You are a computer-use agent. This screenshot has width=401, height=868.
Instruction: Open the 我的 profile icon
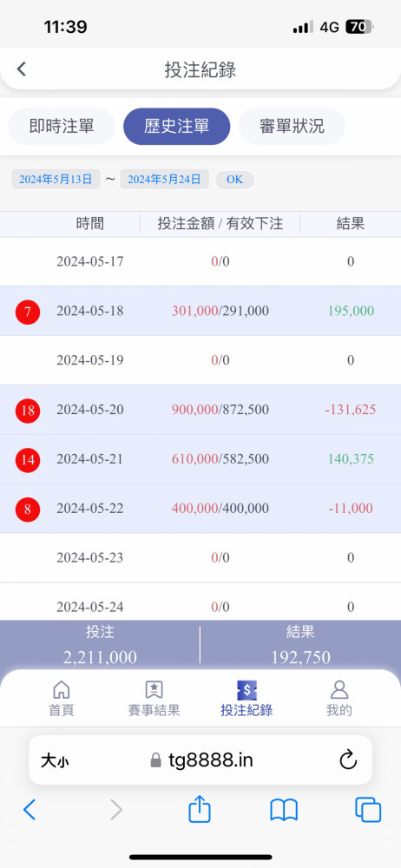click(339, 690)
